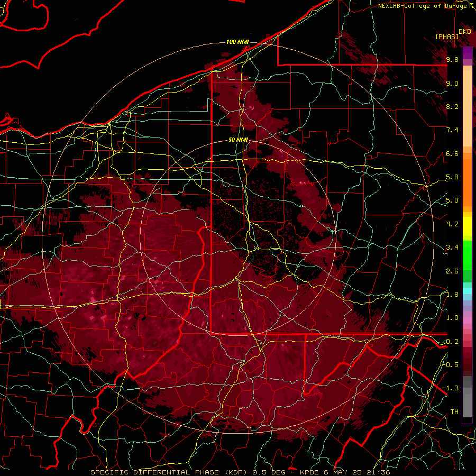Click the 3.4 scale value

(452, 248)
